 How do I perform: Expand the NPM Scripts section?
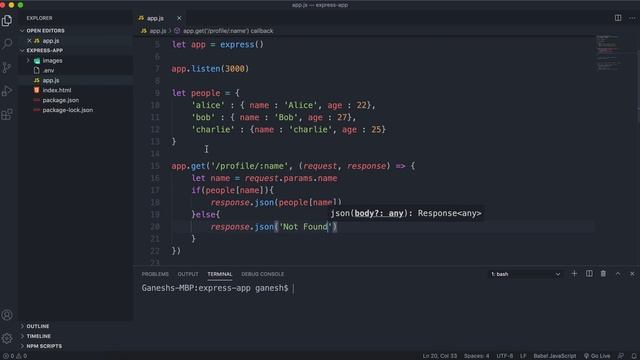point(44,346)
